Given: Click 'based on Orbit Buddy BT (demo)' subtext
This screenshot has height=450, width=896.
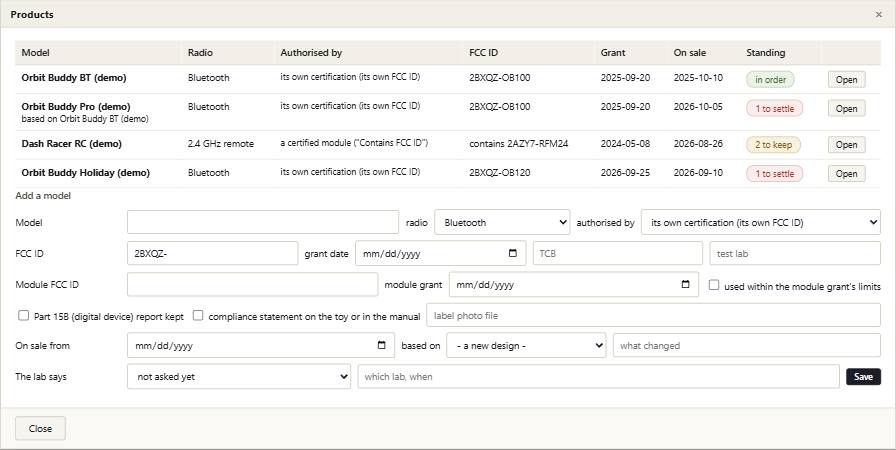Looking at the screenshot, I should pyautogui.click(x=85, y=119).
